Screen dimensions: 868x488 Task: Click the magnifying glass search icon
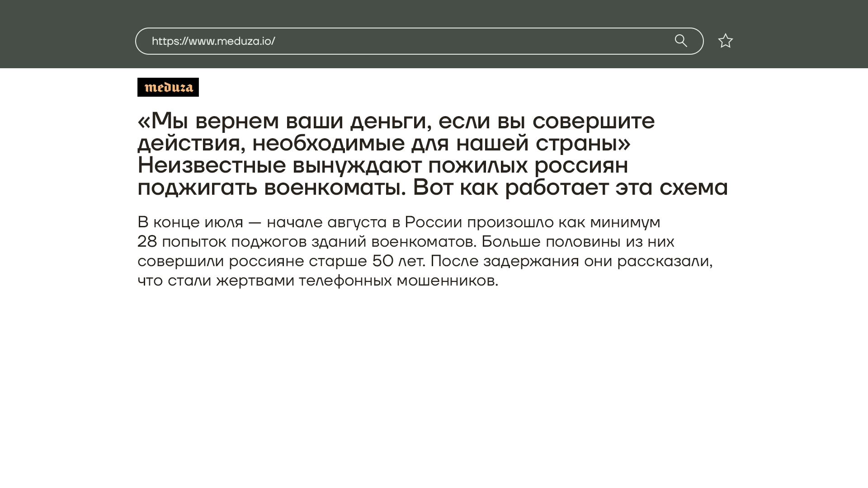point(681,41)
